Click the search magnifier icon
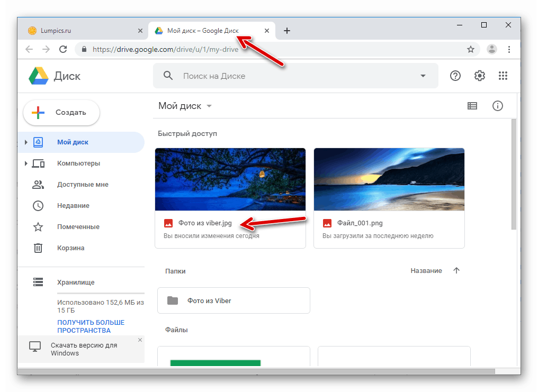The height and width of the screenshot is (392, 538). point(168,75)
